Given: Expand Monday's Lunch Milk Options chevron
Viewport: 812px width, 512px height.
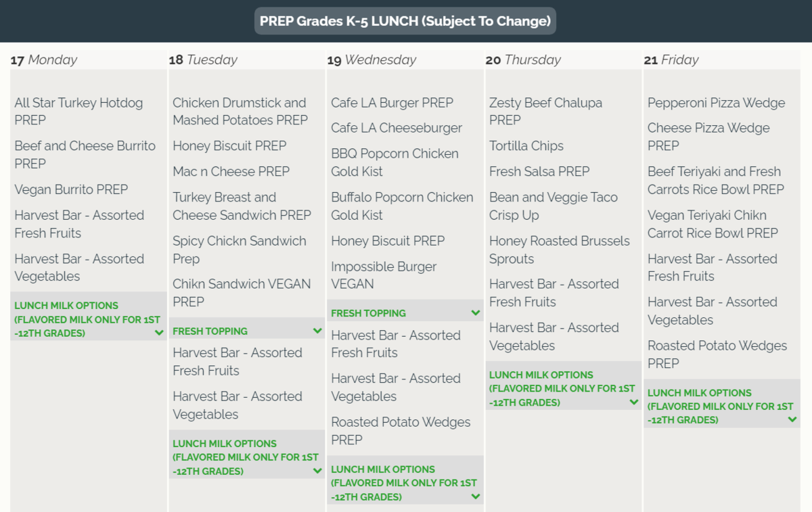Looking at the screenshot, I should point(159,333).
